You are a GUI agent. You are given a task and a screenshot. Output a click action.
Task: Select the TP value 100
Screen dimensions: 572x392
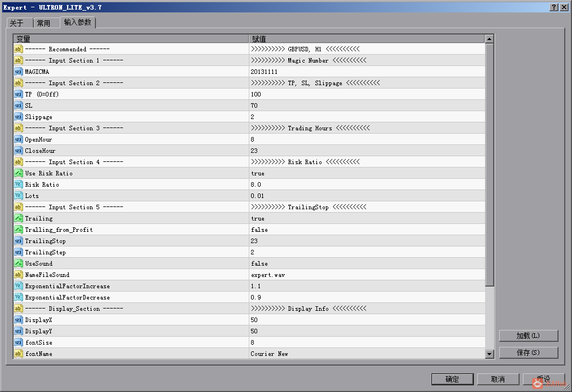click(256, 94)
